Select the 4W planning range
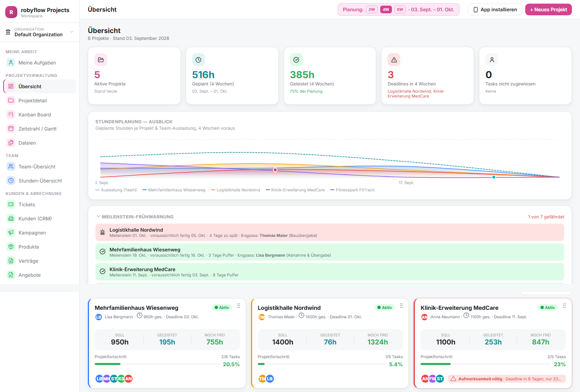580x392 pixels. [386, 10]
